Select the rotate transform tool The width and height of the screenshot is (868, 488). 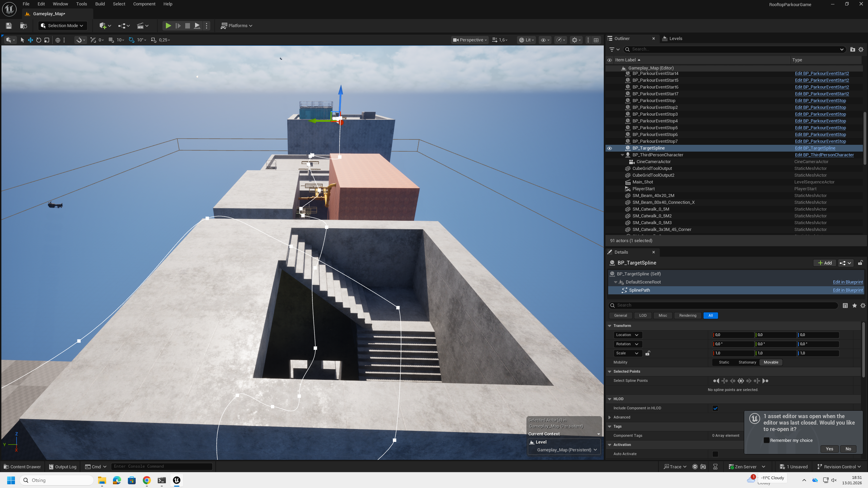[39, 40]
